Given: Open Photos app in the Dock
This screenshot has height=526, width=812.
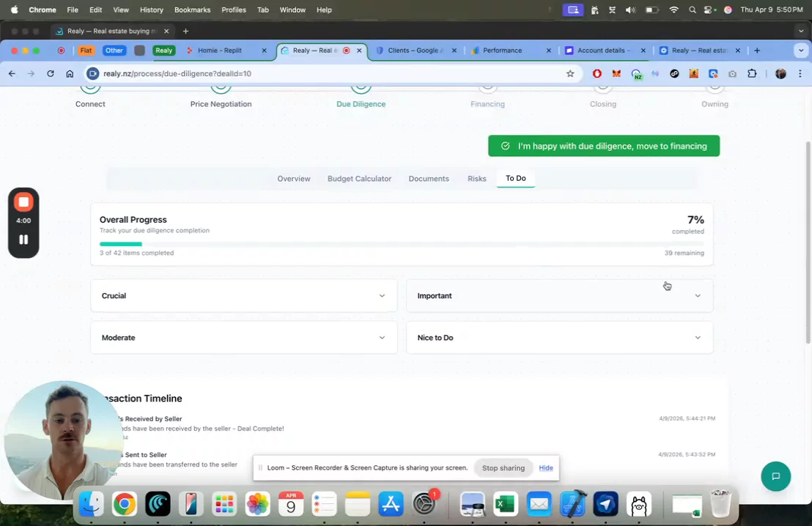Looking at the screenshot, I should [257, 504].
